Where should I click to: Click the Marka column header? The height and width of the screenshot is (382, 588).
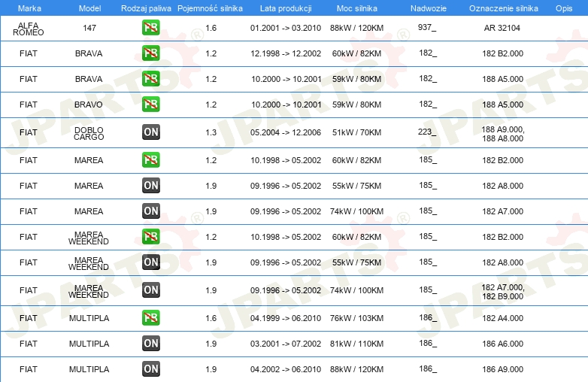[x=29, y=8]
